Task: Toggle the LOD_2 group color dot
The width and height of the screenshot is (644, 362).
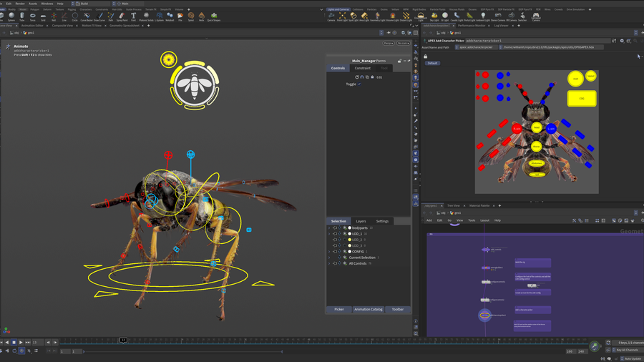Action: [350, 240]
